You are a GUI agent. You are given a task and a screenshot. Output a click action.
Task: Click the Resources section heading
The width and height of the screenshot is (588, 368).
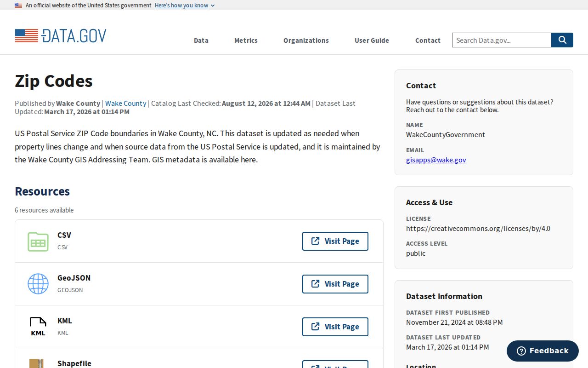42,191
